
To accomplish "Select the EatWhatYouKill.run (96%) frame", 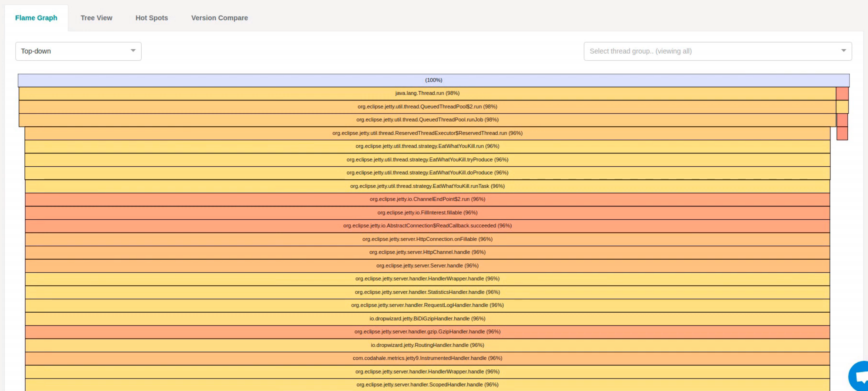I will (x=427, y=146).
